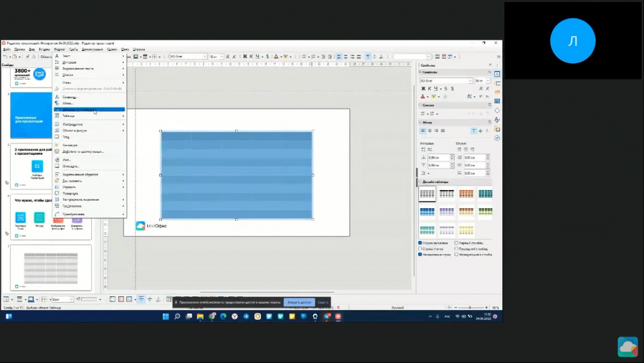
Task: Select the orange table design style
Action: 466,194
